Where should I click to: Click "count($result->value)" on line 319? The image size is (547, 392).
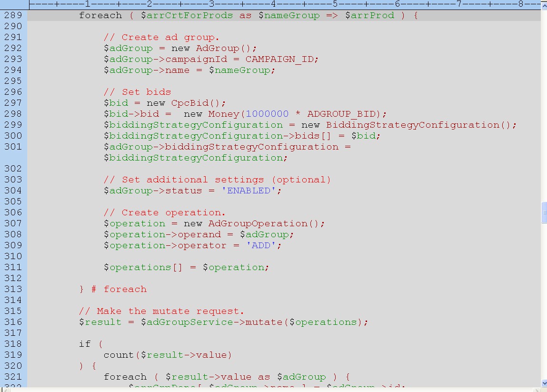click(x=168, y=355)
